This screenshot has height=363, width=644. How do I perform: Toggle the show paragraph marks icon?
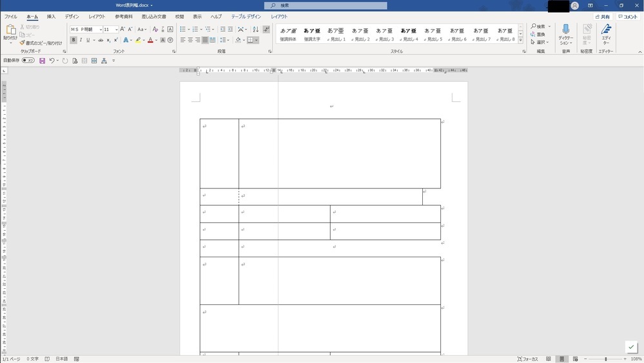(266, 29)
